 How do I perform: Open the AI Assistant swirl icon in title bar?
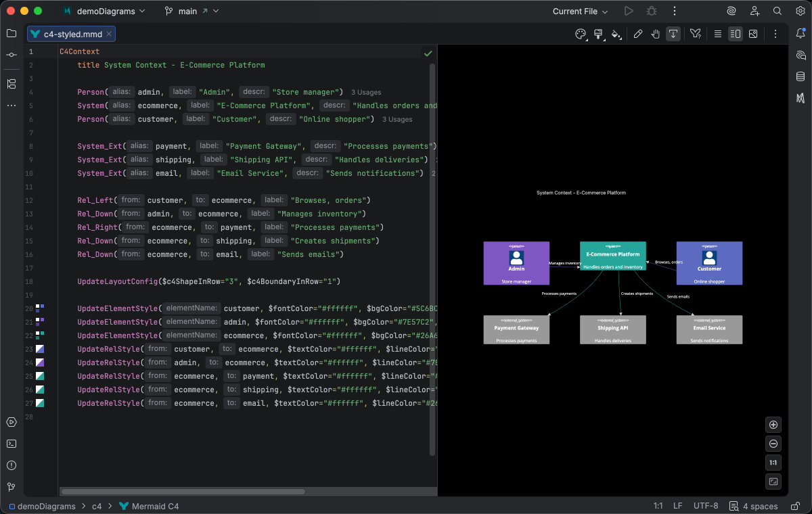731,11
